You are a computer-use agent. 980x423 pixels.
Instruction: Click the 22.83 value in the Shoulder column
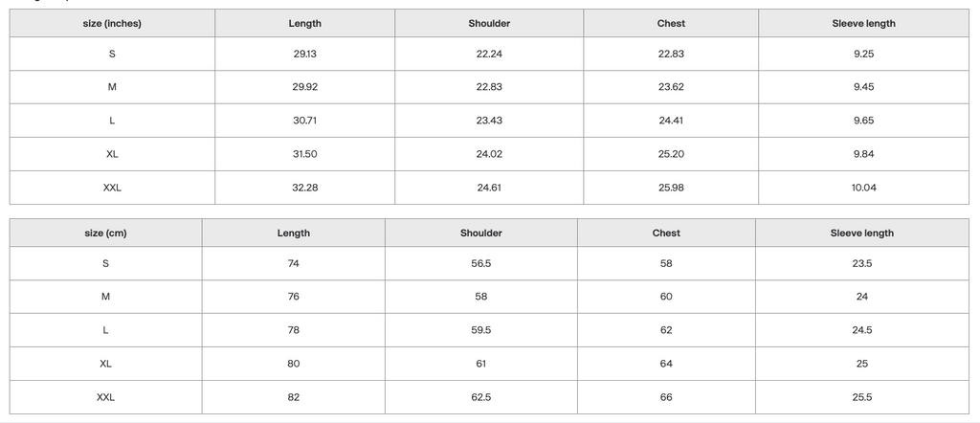[489, 87]
